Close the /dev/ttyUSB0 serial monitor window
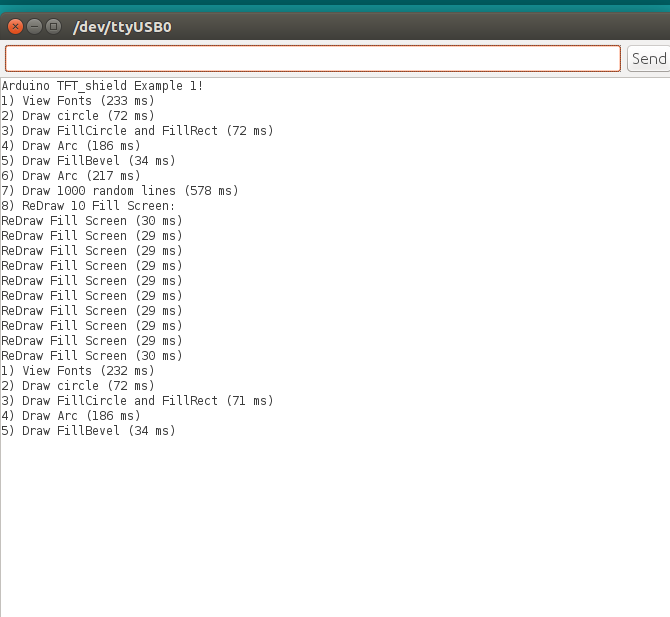Image resolution: width=670 pixels, height=617 pixels. (x=16, y=26)
